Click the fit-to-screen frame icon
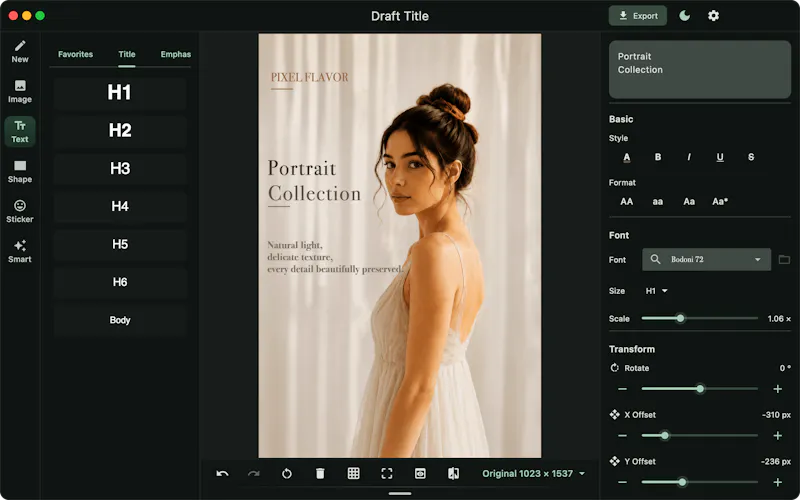 pos(387,473)
